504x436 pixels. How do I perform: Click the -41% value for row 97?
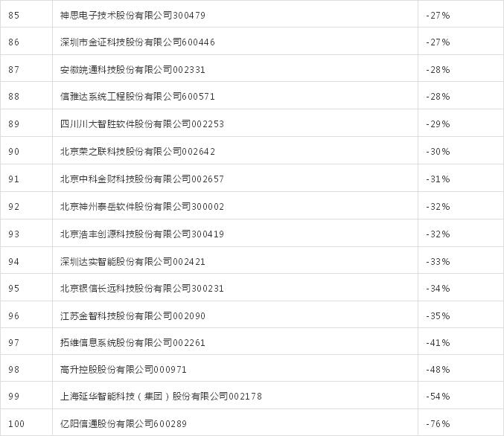438,342
